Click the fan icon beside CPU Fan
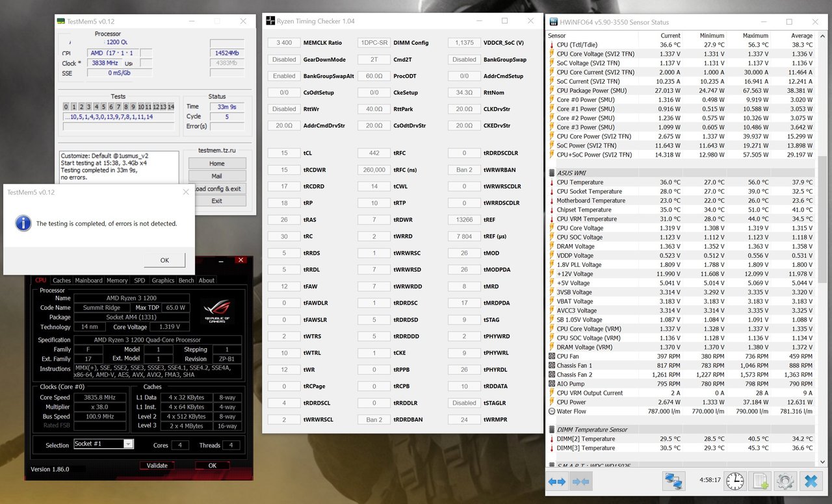Screen dimensions: 832x504 (x=552, y=356)
